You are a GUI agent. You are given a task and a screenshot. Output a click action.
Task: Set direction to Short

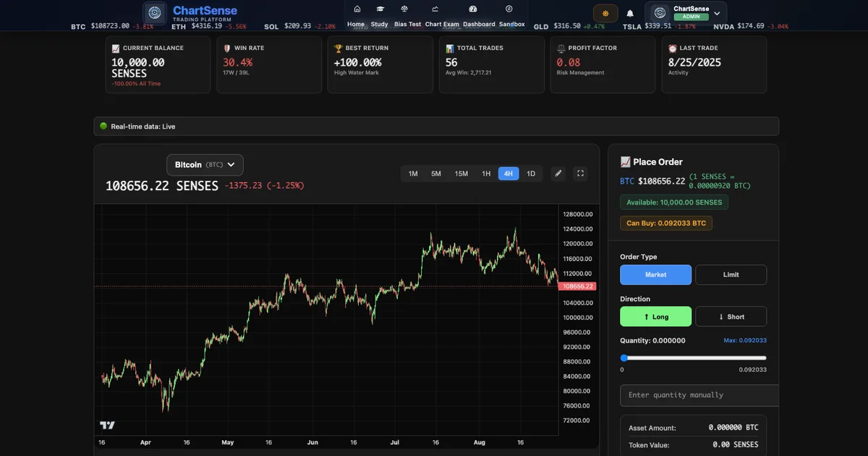tap(731, 317)
